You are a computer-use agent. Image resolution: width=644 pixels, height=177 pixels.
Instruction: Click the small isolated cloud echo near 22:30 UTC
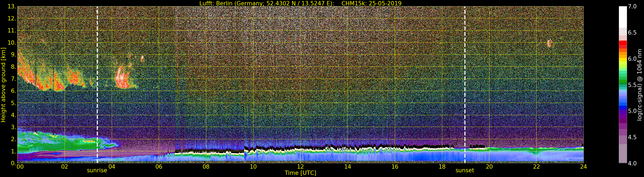pyautogui.click(x=549, y=43)
